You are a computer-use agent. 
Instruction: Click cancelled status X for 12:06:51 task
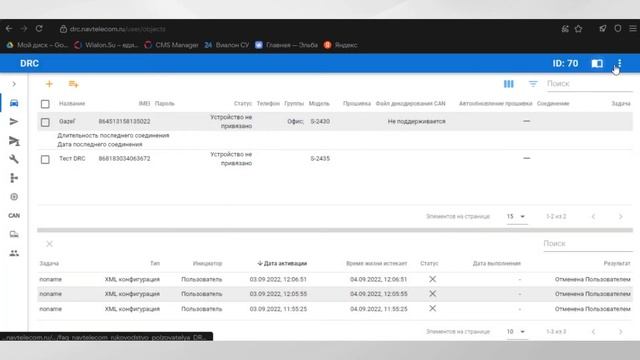433,279
